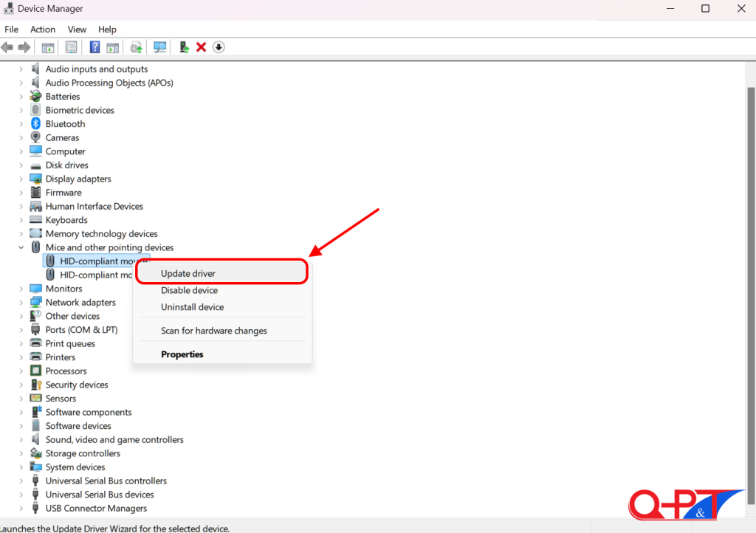
Task: Select the Keyboards tree item
Action: (x=66, y=220)
